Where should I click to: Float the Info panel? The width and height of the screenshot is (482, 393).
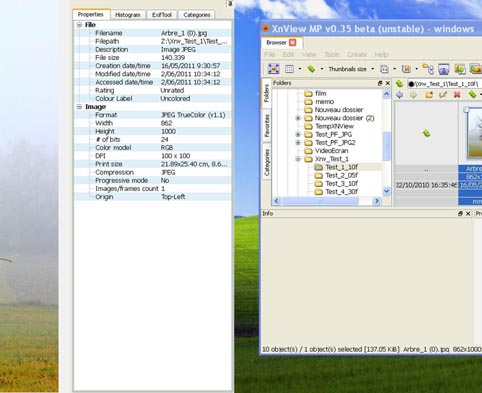460,214
